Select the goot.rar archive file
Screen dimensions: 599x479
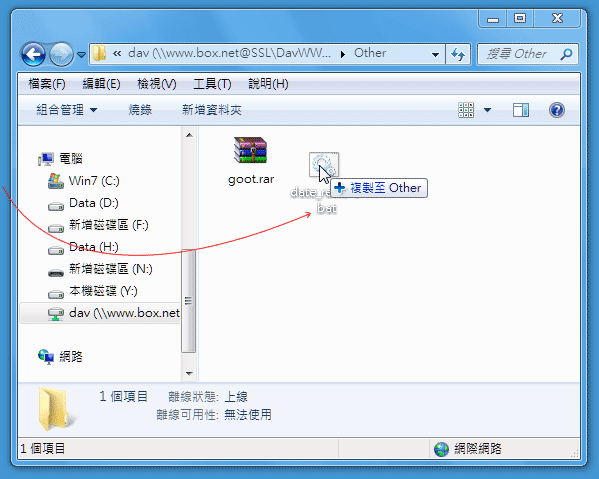pyautogui.click(x=251, y=160)
